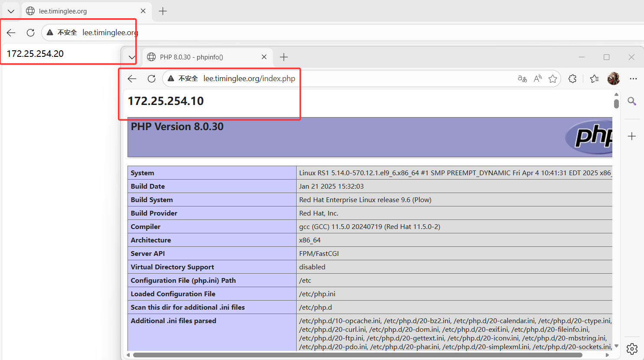Screen dimensions: 644x360
Task: Click the sidebar plus customize icon
Action: 632,136
